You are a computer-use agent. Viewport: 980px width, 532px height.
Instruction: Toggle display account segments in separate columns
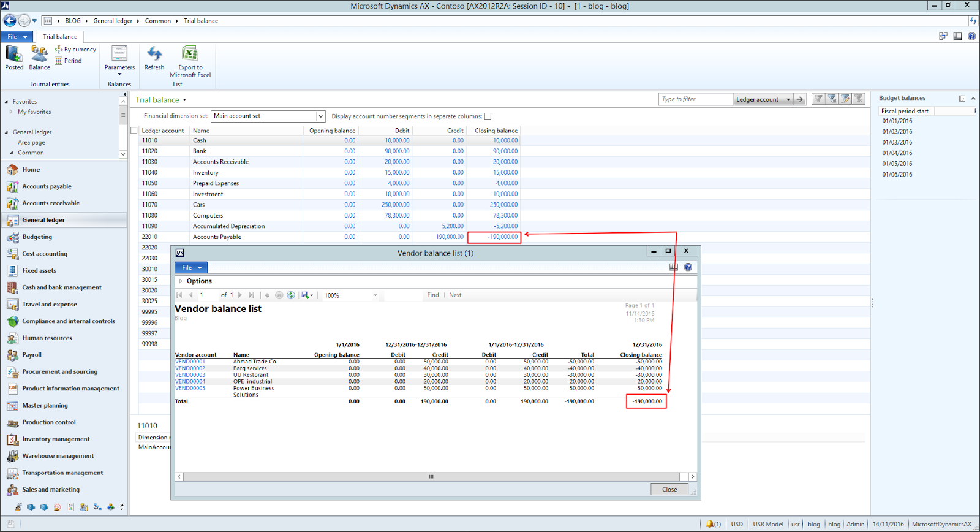pyautogui.click(x=488, y=116)
